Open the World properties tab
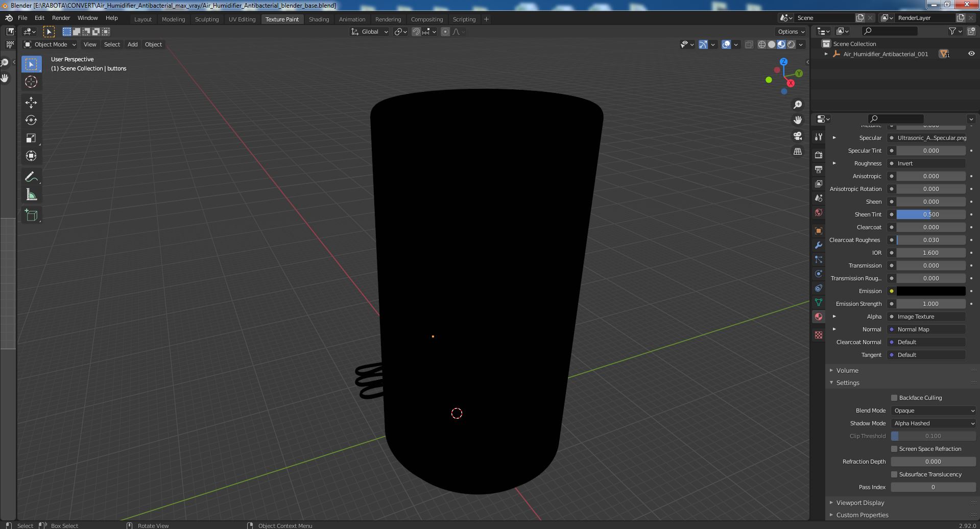This screenshot has height=529, width=980. [819, 212]
